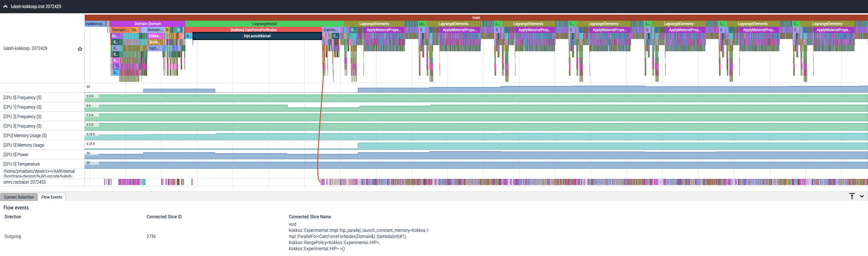868x256 pixels.
Task: Click the hipMemcpy slice at timeline start
Action: (x=95, y=24)
